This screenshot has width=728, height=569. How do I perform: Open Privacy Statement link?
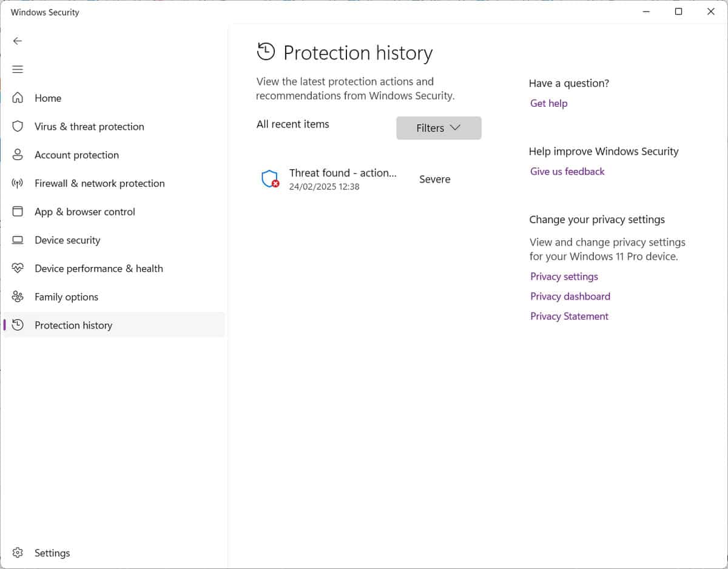tap(569, 316)
